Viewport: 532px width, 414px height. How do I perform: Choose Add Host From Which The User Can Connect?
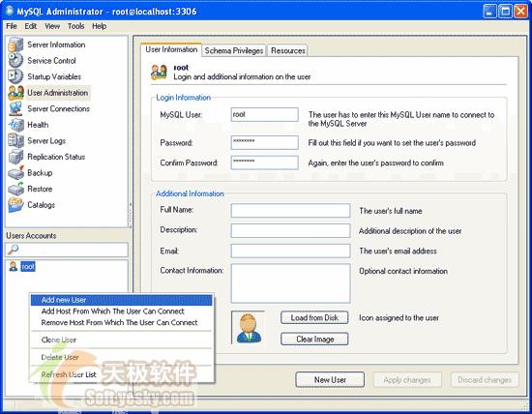122,311
